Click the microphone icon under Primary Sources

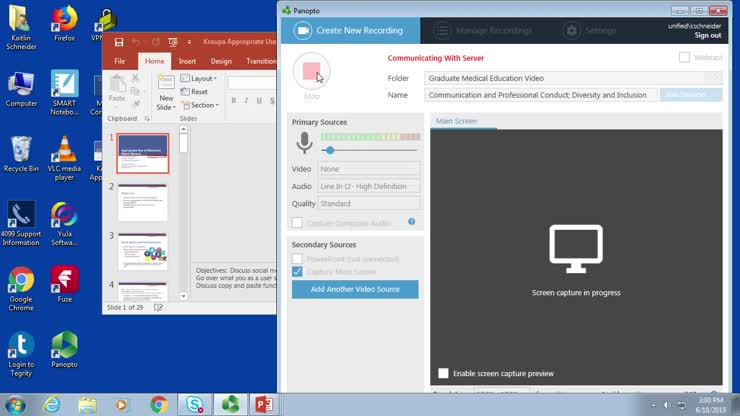click(304, 144)
